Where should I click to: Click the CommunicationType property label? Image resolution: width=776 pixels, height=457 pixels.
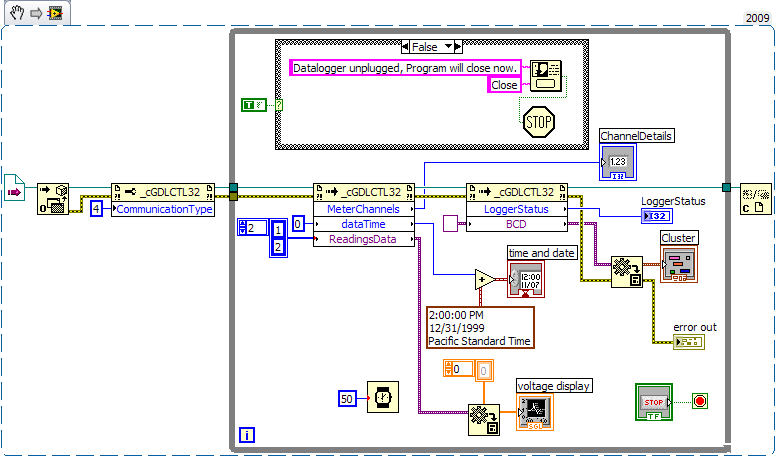coord(163,209)
